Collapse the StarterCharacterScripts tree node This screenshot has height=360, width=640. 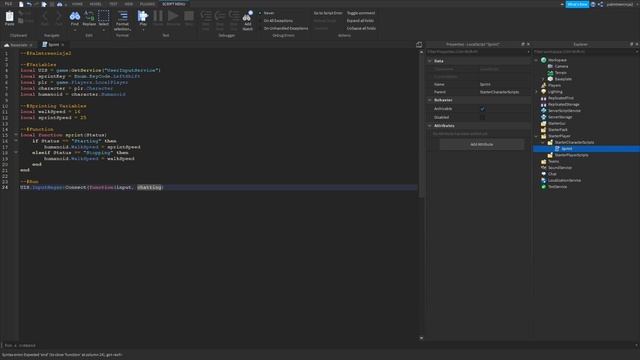(543, 142)
